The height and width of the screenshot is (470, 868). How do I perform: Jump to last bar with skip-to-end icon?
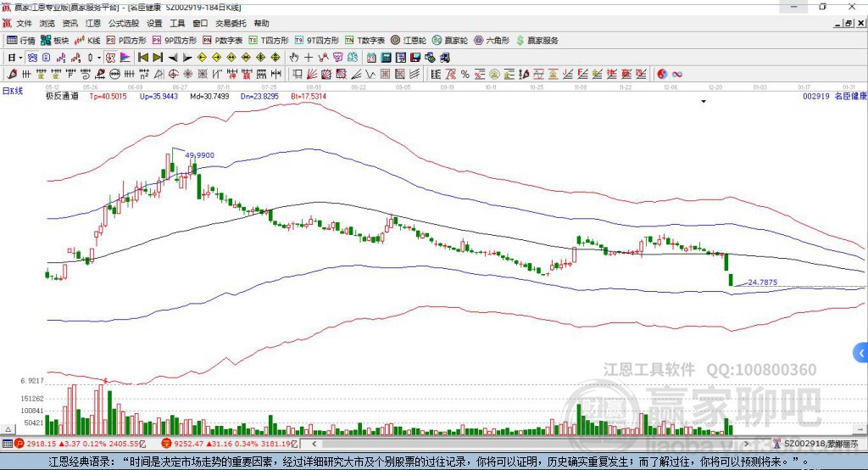158,58
